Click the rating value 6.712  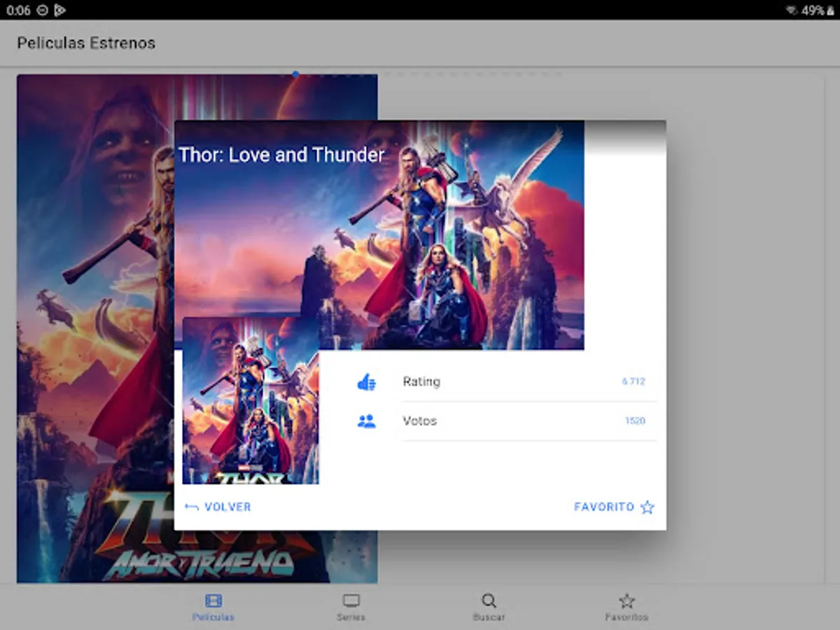coord(633,382)
